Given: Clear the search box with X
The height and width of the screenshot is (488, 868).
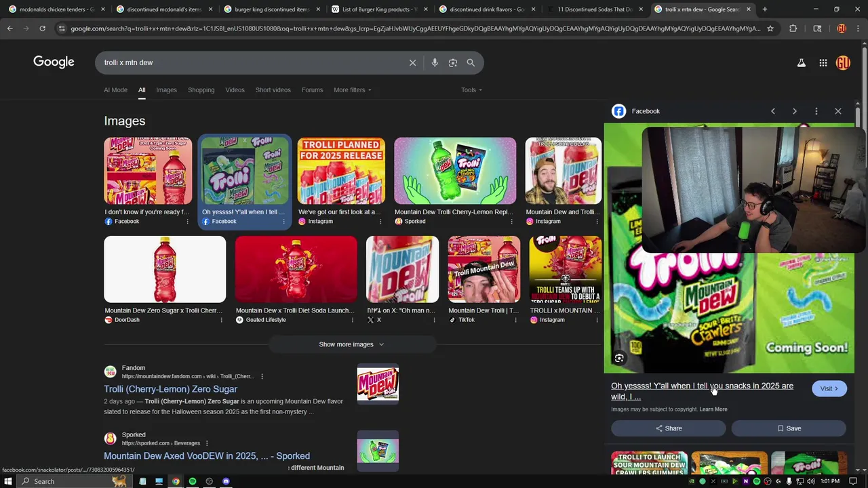Looking at the screenshot, I should tap(412, 62).
